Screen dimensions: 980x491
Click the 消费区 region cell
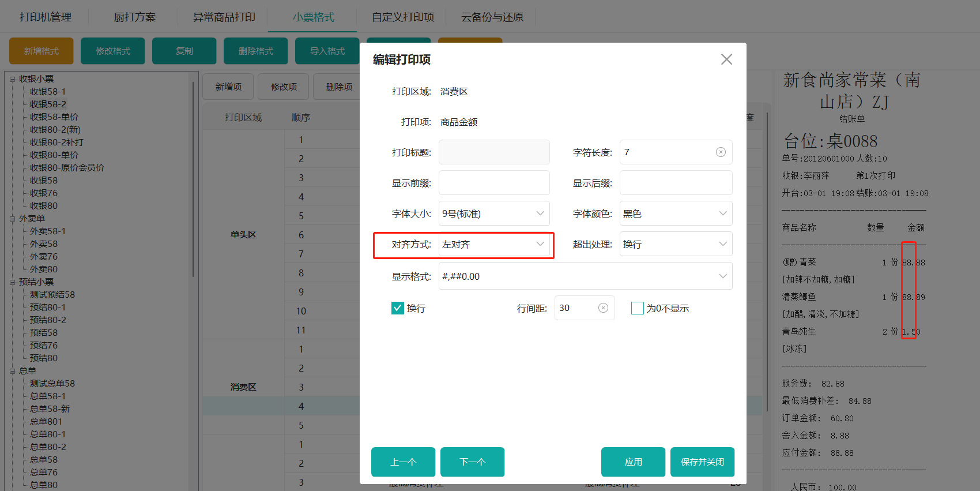[243, 387]
